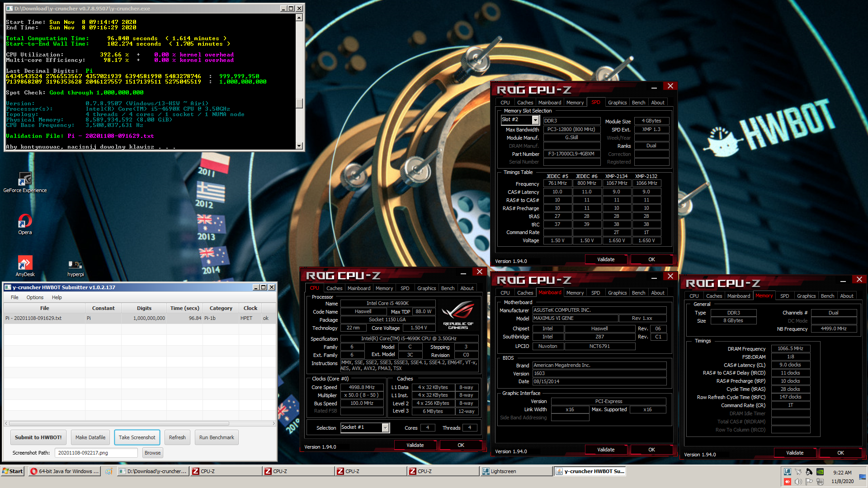Click the fighter jet tray icon
The image size is (868, 488).
(x=798, y=472)
